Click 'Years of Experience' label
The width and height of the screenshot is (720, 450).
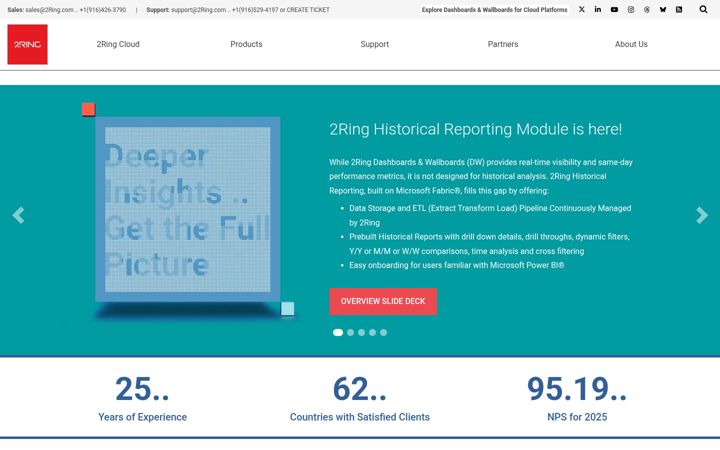click(142, 417)
